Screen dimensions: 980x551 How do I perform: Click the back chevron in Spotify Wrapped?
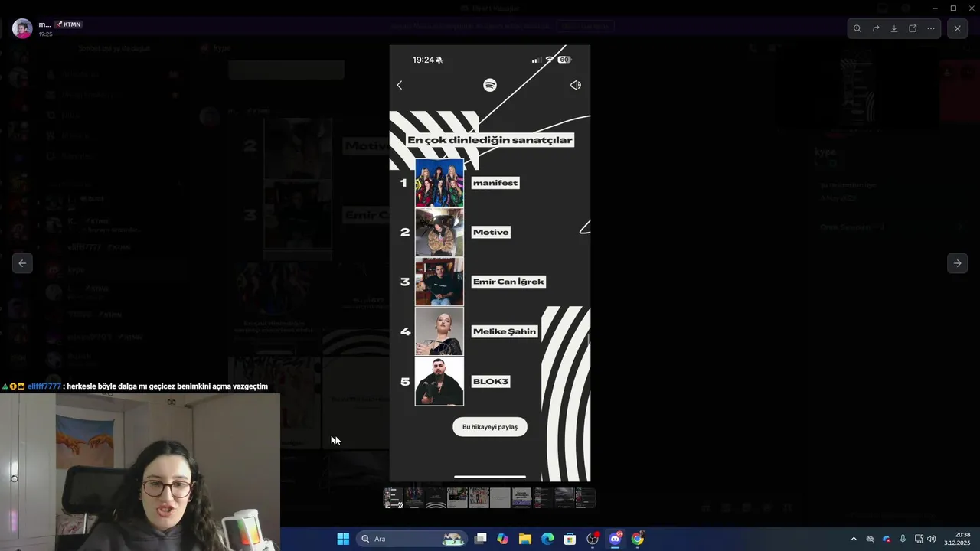tap(399, 85)
